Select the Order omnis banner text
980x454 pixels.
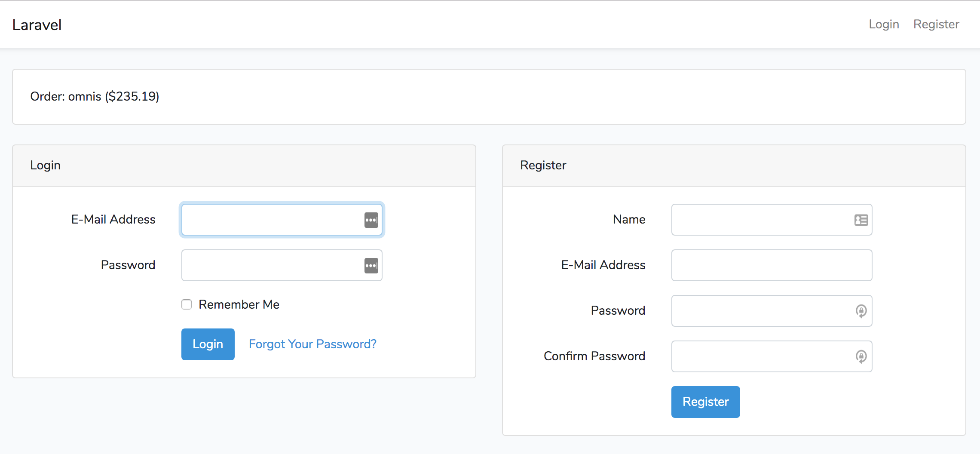coord(94,97)
